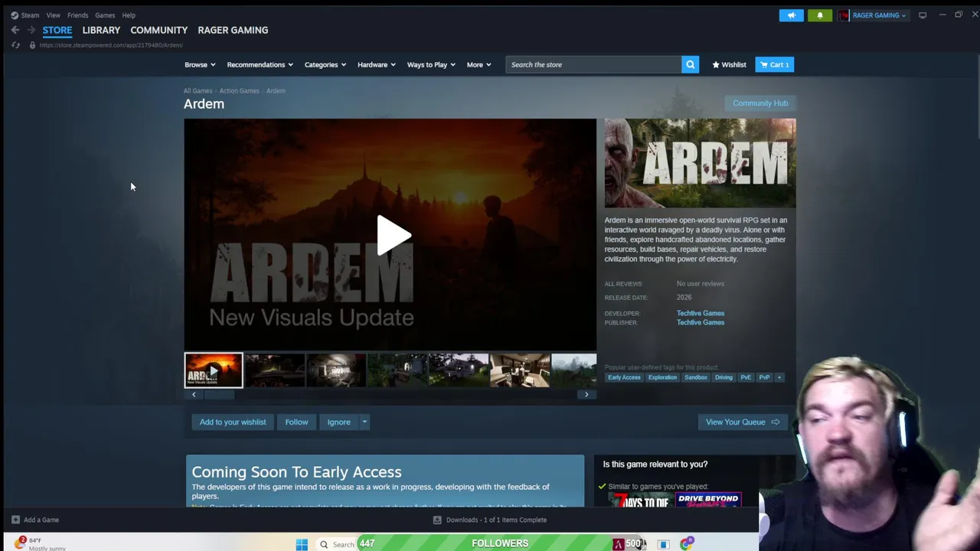Select the Exploration tag
980x551 pixels.
[662, 377]
